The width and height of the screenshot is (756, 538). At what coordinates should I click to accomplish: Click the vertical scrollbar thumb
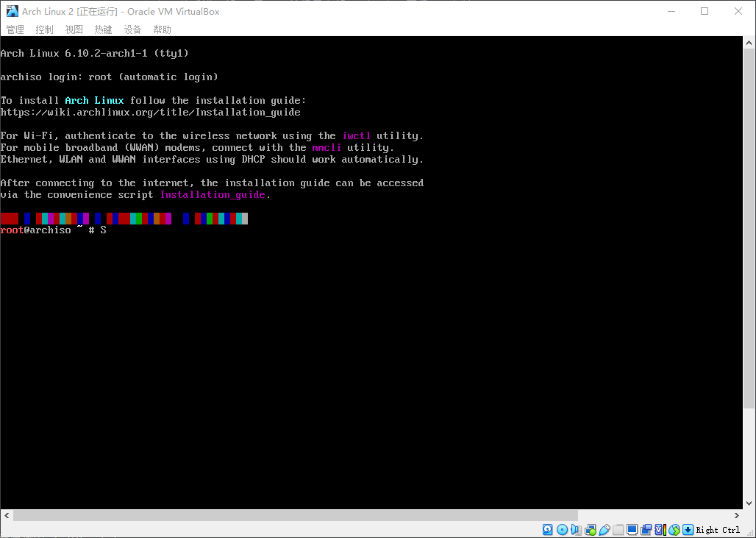749,229
